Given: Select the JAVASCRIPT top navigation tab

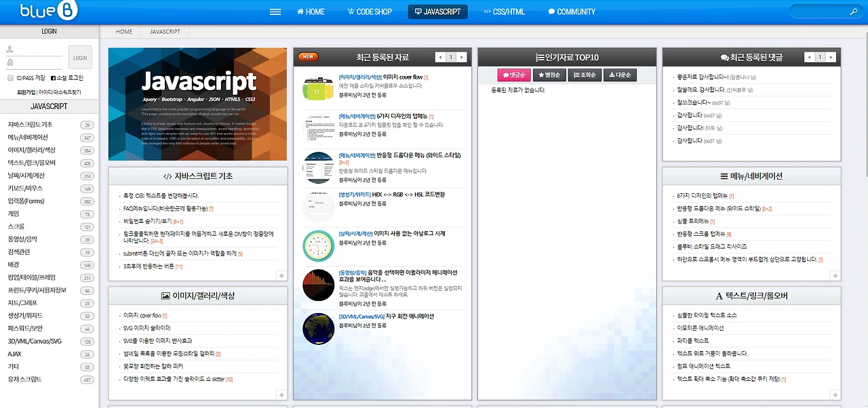Looking at the screenshot, I should coord(437,12).
